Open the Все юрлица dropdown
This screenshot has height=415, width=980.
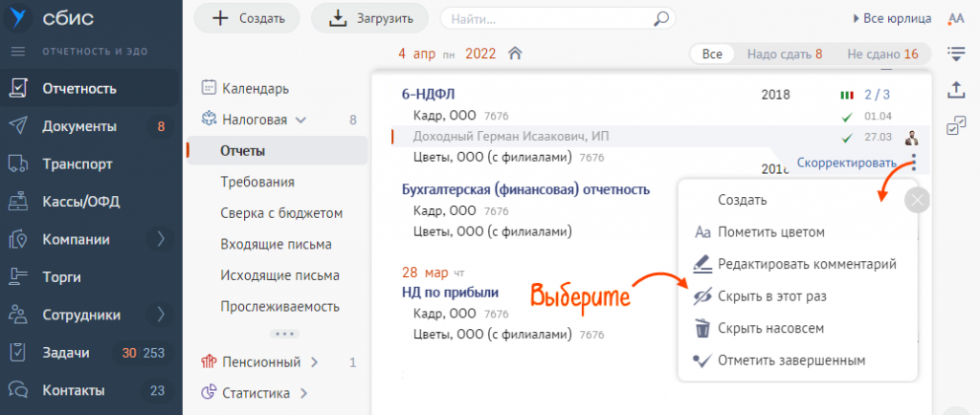892,19
